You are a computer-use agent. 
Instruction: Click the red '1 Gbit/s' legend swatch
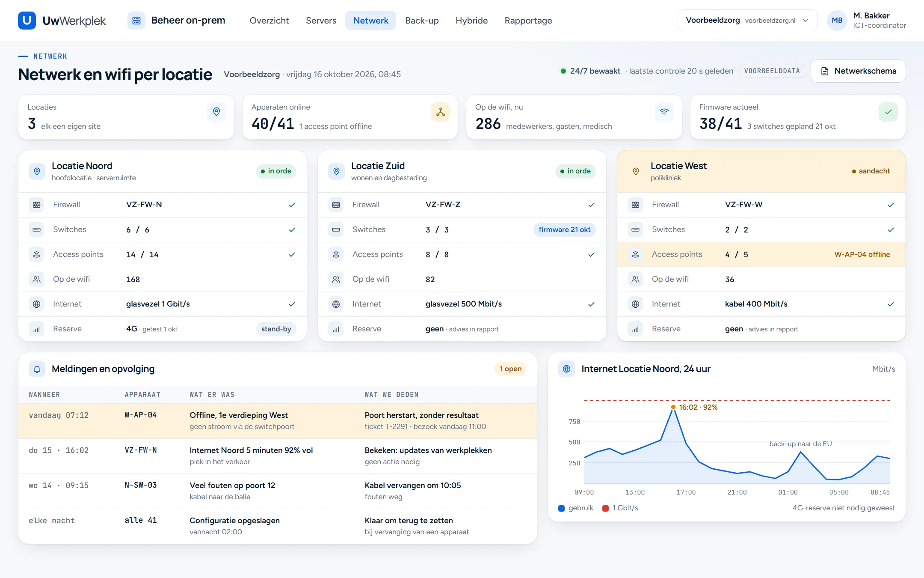click(605, 508)
